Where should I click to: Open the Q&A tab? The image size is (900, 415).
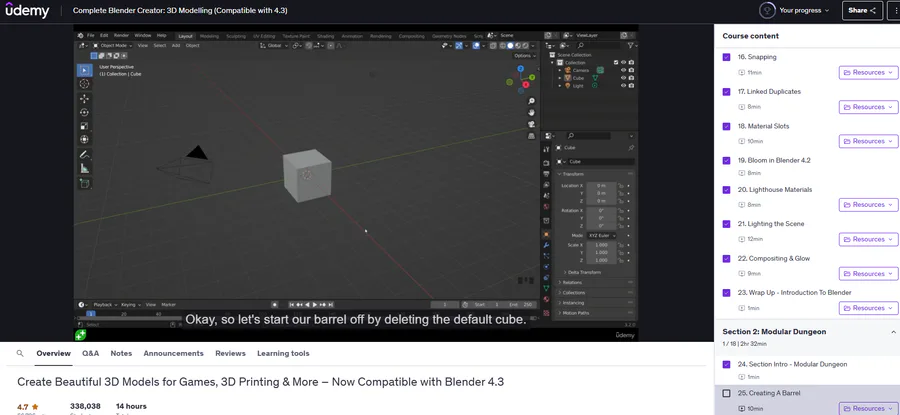click(x=91, y=354)
